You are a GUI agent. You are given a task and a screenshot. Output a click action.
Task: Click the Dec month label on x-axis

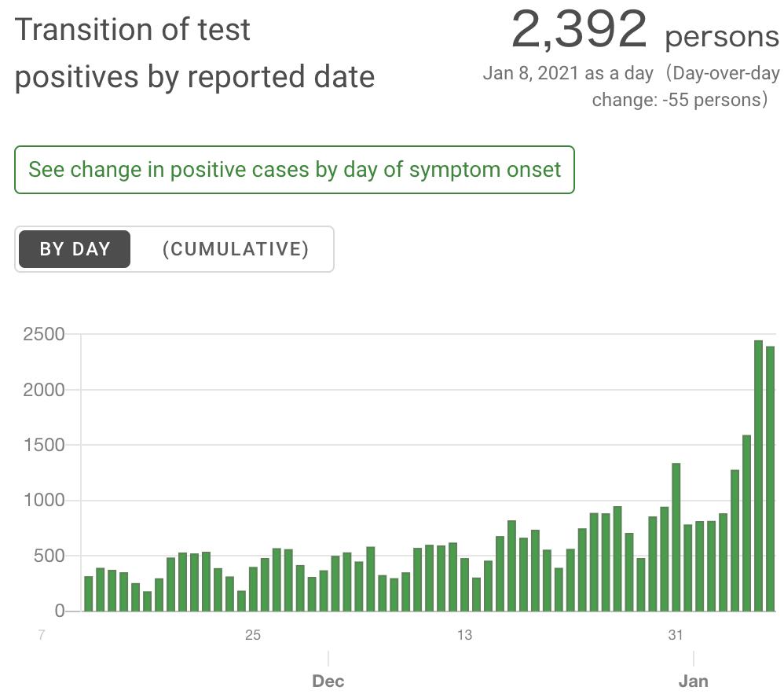tap(328, 681)
